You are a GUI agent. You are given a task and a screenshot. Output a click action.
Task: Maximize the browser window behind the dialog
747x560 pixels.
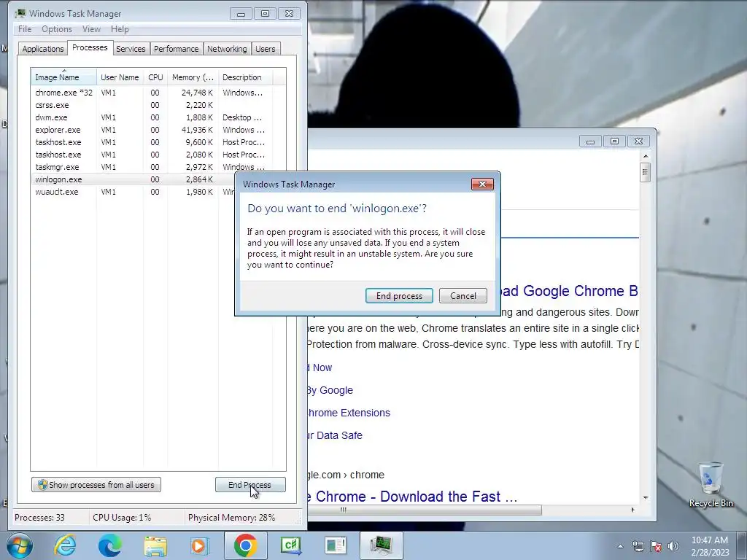(614, 141)
